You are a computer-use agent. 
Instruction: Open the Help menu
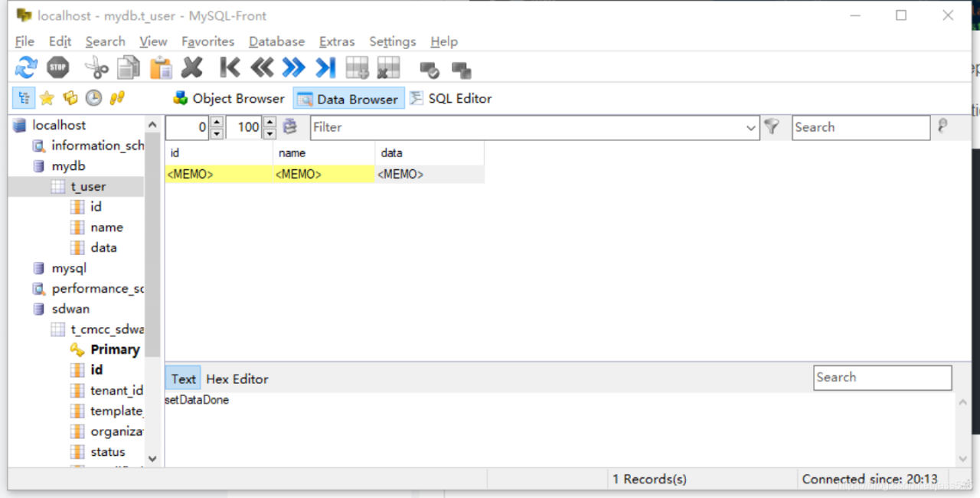pos(444,41)
